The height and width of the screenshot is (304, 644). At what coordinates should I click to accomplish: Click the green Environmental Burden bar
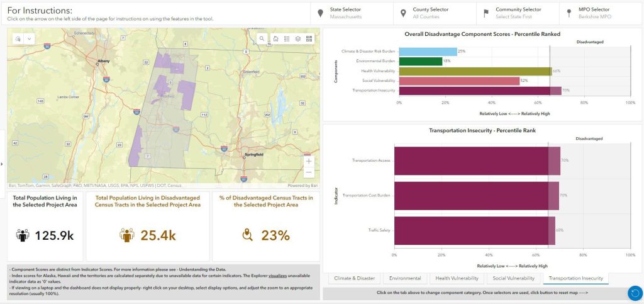420,61
